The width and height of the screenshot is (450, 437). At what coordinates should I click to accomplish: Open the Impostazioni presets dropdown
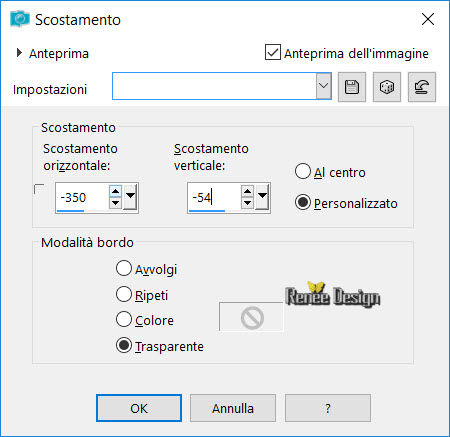pyautogui.click(x=323, y=86)
